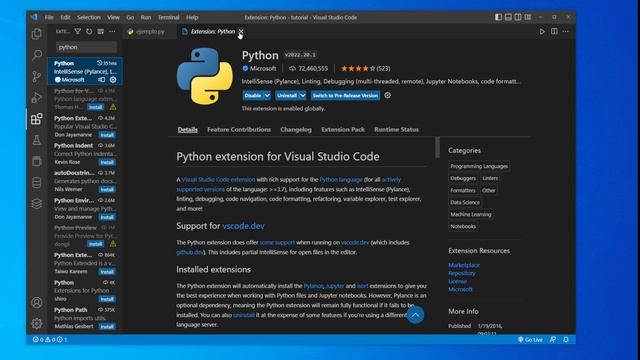Open extensions view more actions menu
The image size is (640, 360).
pos(112,31)
